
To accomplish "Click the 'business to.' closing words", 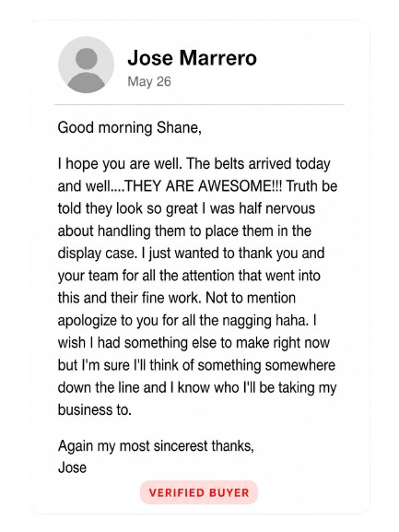I will tap(95, 410).
